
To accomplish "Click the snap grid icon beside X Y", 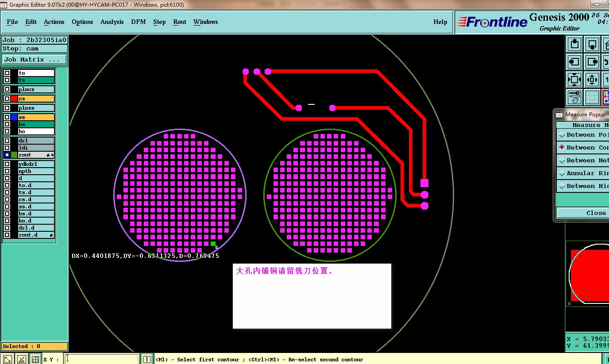I will click(x=35, y=359).
